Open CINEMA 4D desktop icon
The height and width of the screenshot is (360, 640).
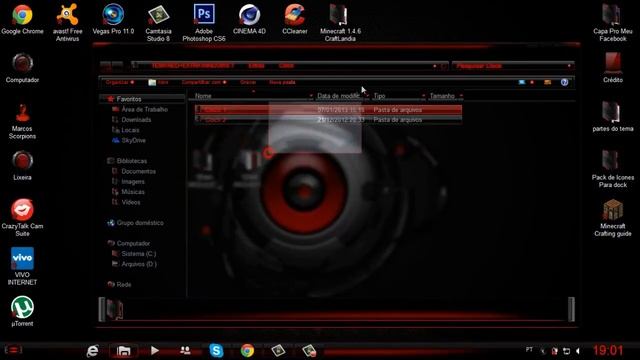[x=249, y=19]
